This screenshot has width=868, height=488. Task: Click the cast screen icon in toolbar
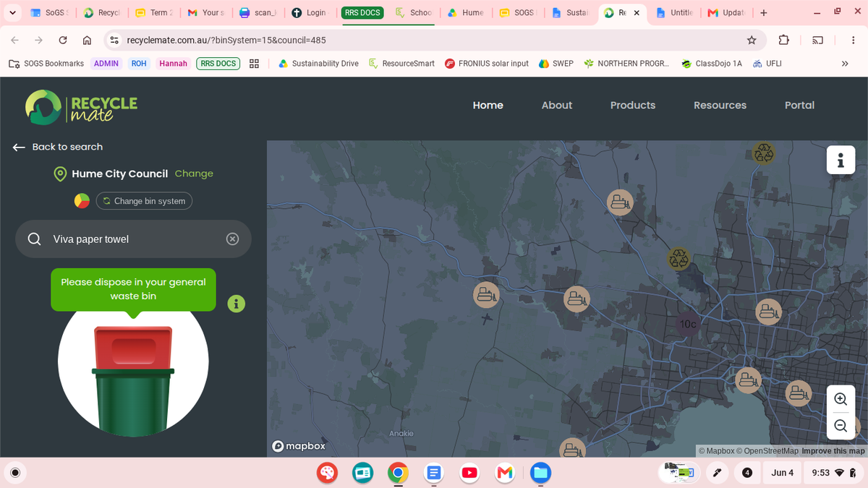tap(818, 40)
